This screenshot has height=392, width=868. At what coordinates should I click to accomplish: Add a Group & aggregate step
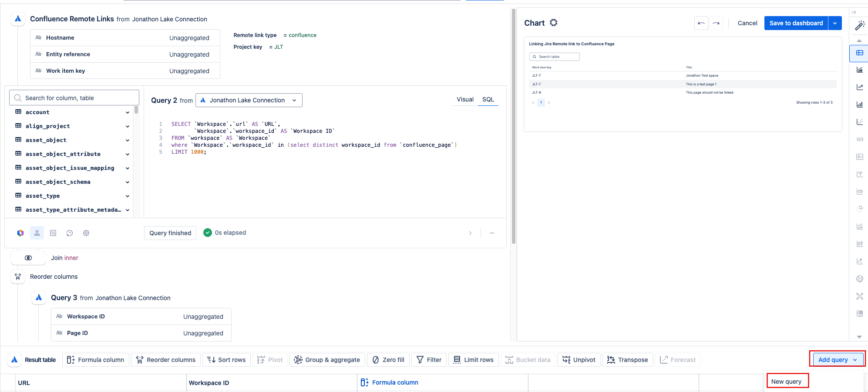pyautogui.click(x=327, y=360)
